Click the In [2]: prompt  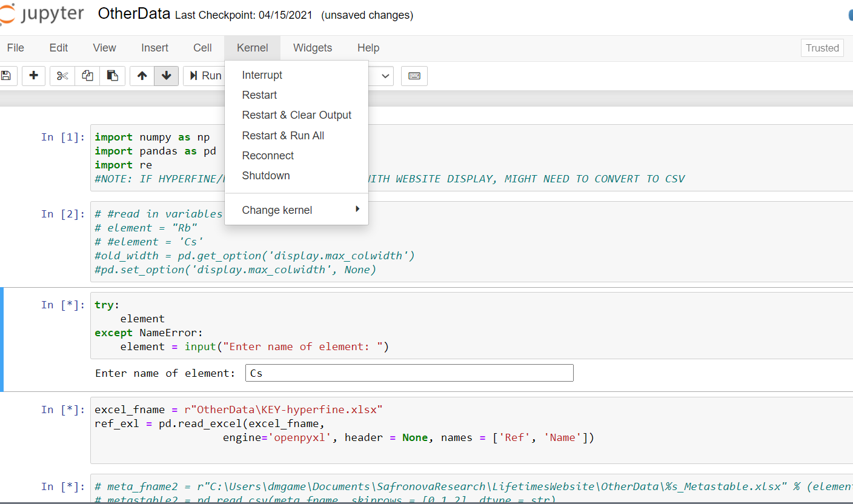coord(64,214)
